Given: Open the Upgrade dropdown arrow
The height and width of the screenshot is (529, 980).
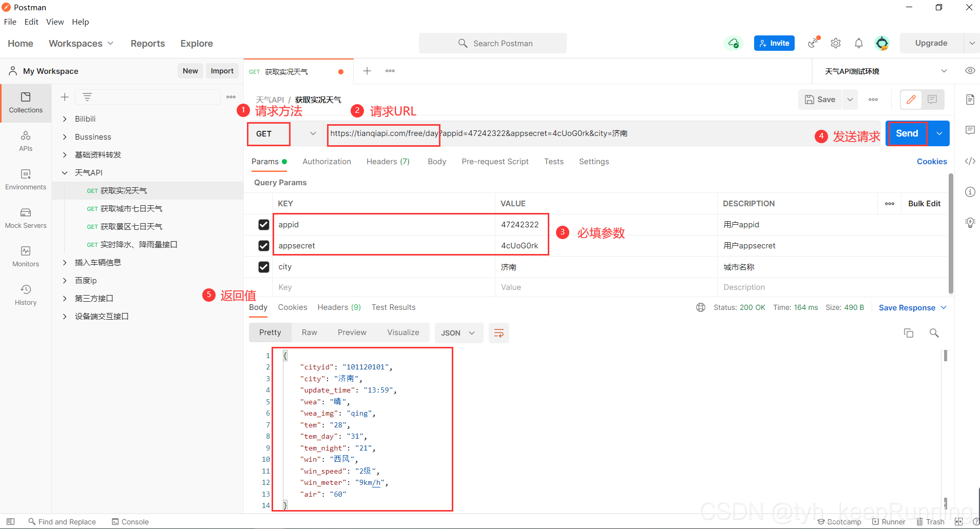Looking at the screenshot, I should tap(972, 43).
